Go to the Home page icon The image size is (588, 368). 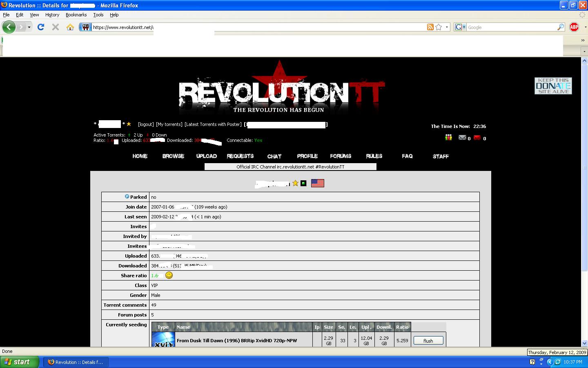[70, 27]
